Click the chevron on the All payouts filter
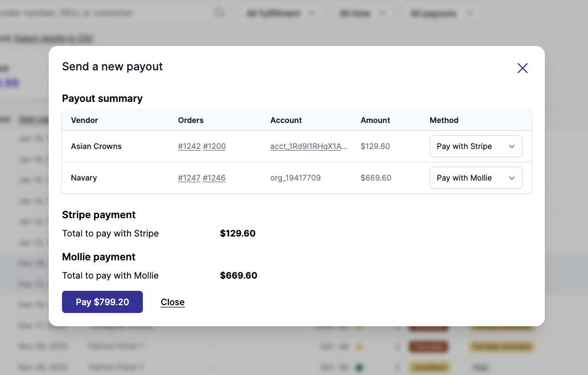The image size is (588, 375). tap(469, 13)
